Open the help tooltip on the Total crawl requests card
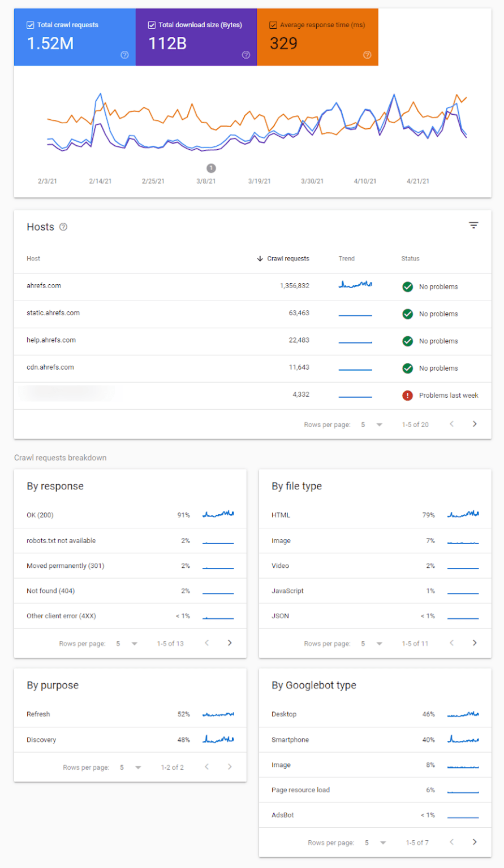The width and height of the screenshot is (504, 868). (x=124, y=55)
